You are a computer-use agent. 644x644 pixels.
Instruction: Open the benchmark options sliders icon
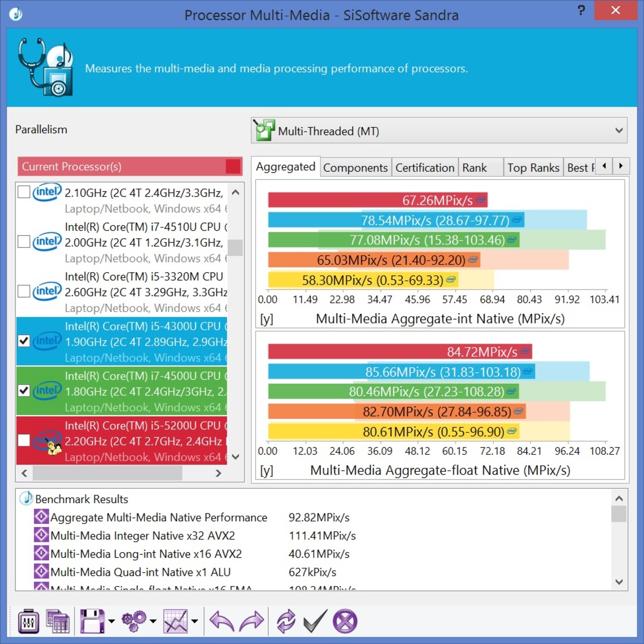[x=28, y=620]
